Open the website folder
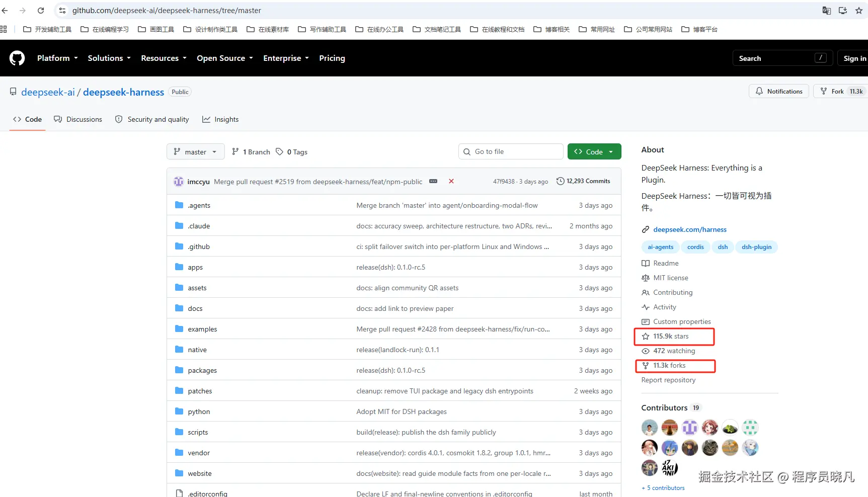Viewport: 868px width, 497px height. [200, 473]
